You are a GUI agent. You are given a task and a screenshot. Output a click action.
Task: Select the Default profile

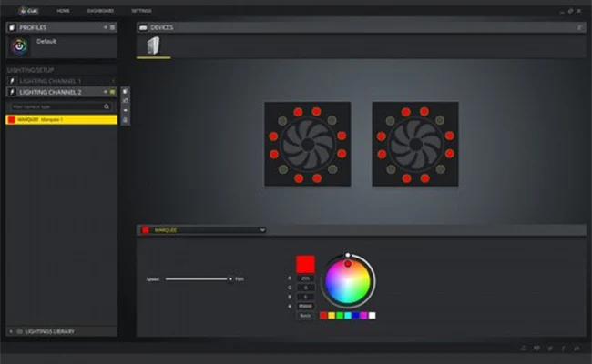62,46
